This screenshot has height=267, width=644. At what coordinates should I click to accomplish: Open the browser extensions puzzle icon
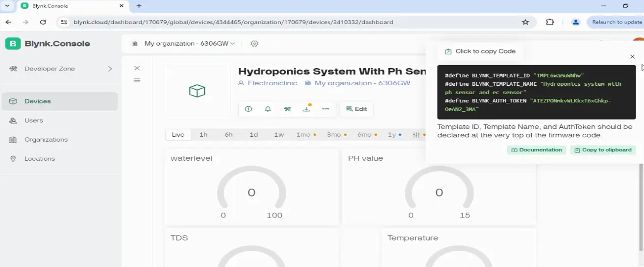[x=550, y=22]
